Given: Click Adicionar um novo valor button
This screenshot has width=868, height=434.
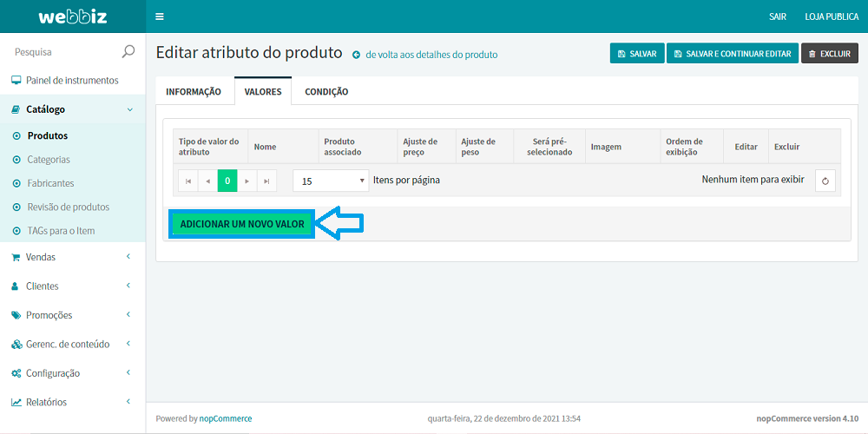Looking at the screenshot, I should point(241,224).
